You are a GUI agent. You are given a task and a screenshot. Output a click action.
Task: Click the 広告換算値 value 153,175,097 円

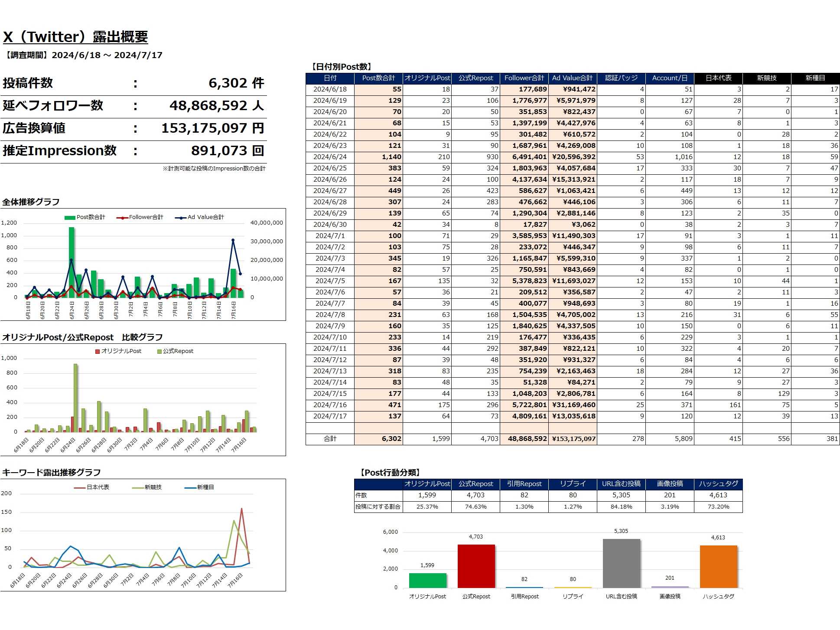212,128
